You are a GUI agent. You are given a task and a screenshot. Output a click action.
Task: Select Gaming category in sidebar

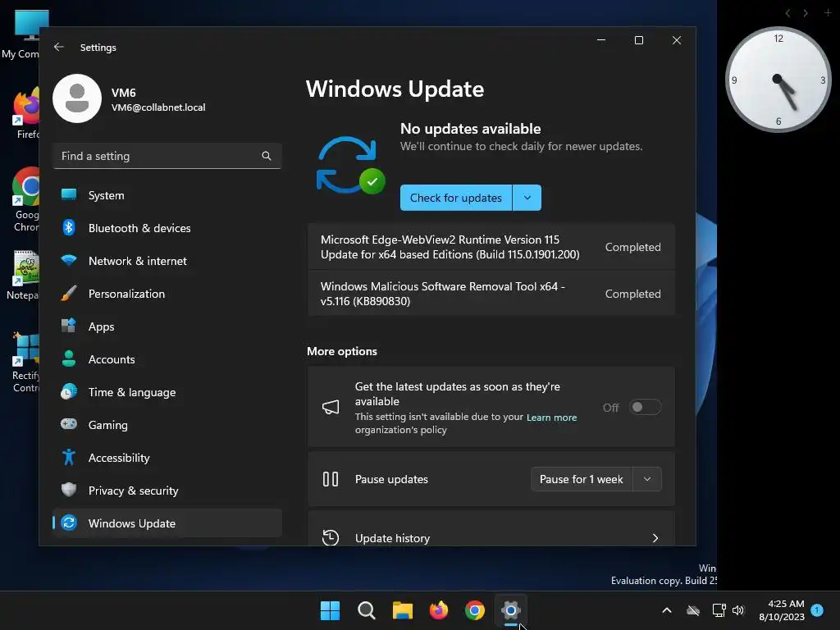coord(167,424)
